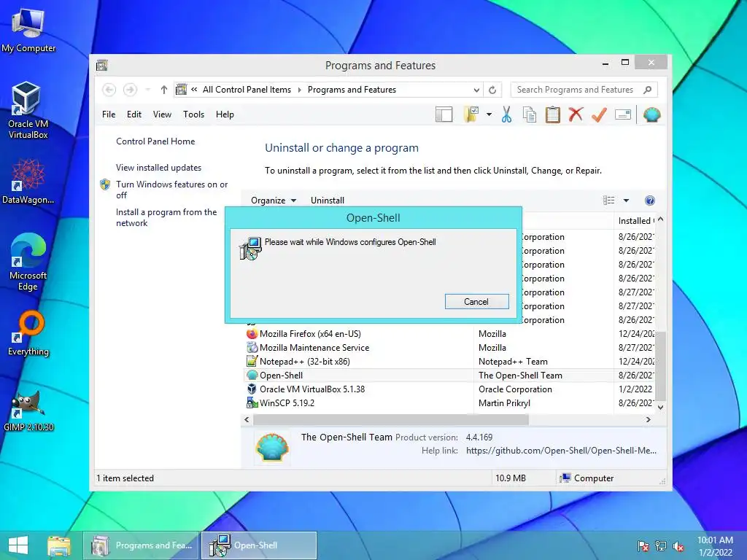Image resolution: width=747 pixels, height=560 pixels.
Task: Select the Open-Shell program row
Action: [450, 376]
